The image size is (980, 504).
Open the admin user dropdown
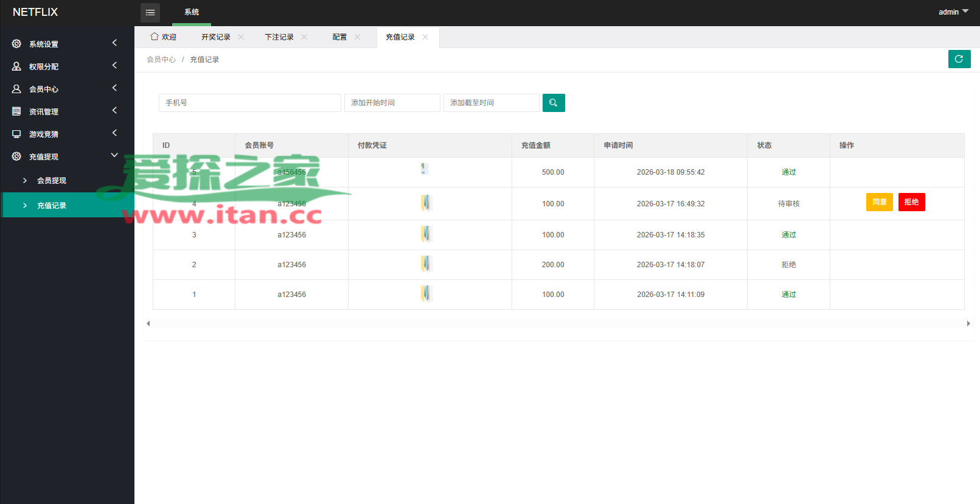pos(953,12)
